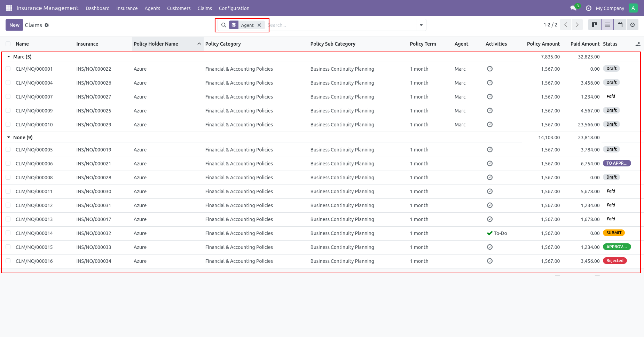Open the user avatar menu
The height and width of the screenshot is (337, 644).
633,8
